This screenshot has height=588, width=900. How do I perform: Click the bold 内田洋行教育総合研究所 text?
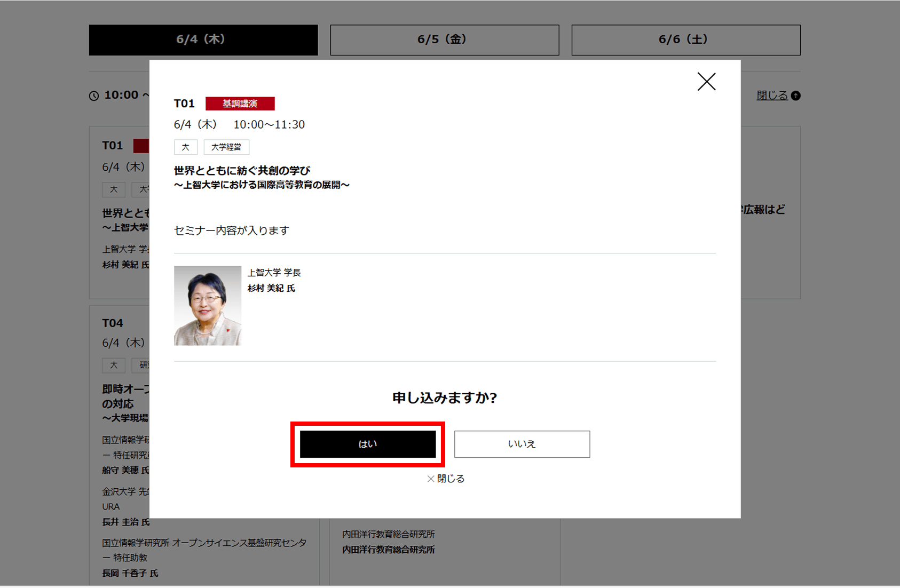point(388,550)
